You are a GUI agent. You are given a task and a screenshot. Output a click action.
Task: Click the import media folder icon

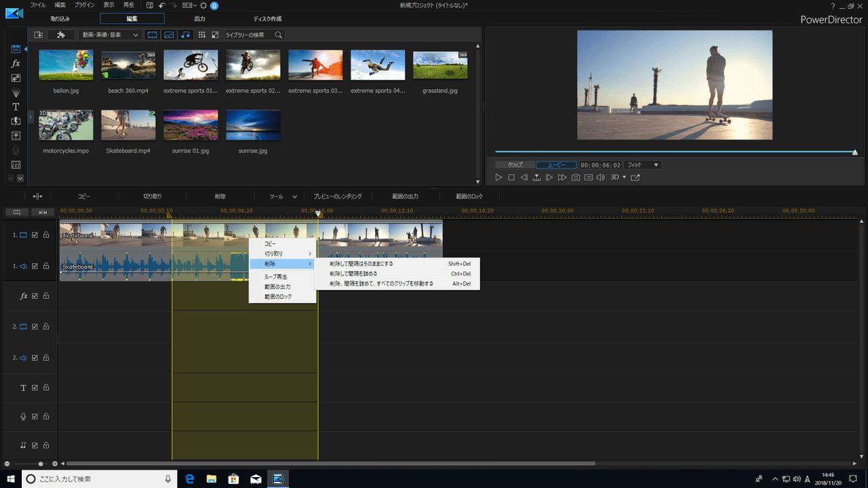[39, 35]
